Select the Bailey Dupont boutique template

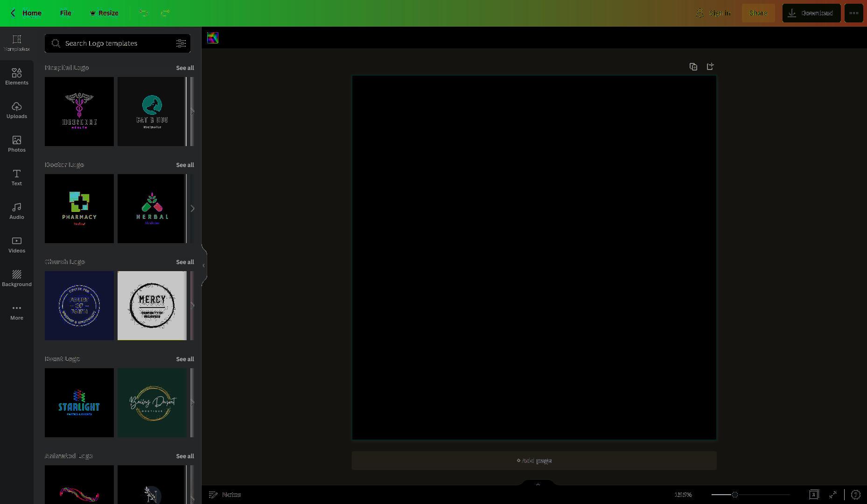click(152, 403)
